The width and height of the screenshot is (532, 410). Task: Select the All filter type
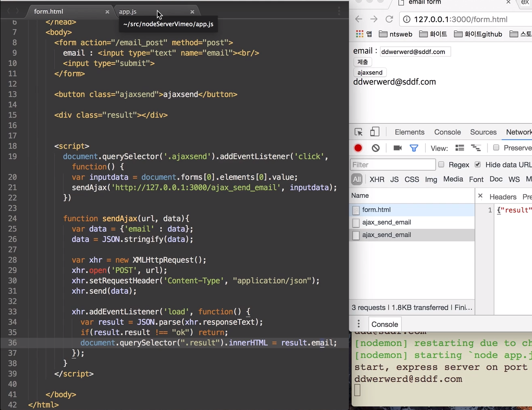pyautogui.click(x=357, y=179)
